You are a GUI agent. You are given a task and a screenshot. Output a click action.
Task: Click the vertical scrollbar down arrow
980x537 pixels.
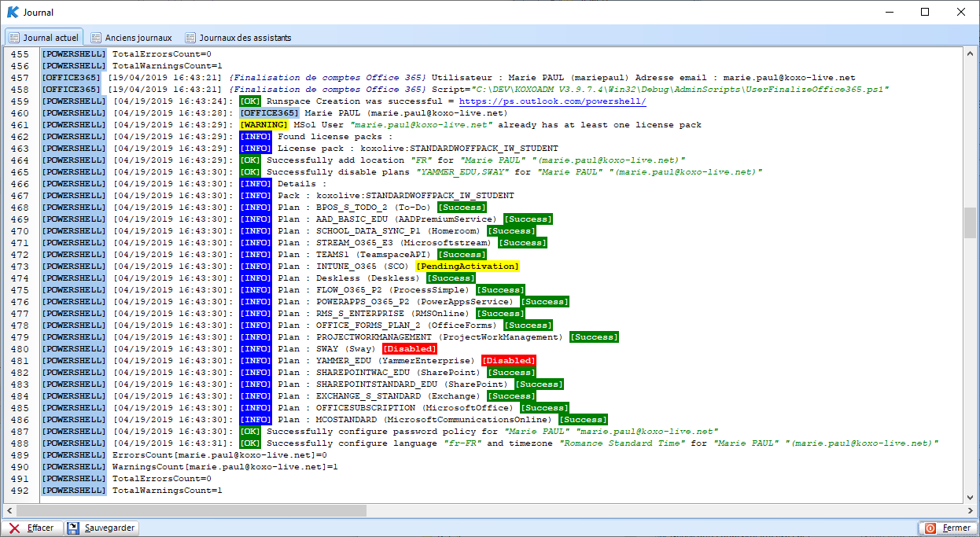click(970, 497)
